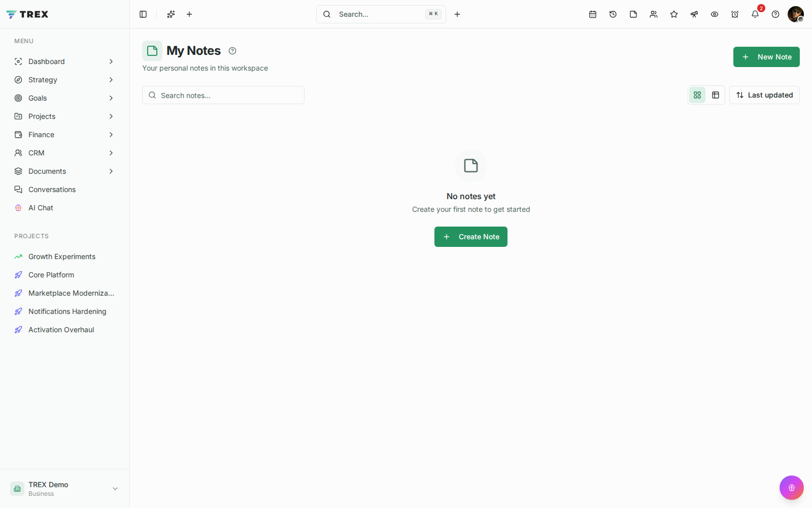Focus the Search notes field
This screenshot has width=812, height=508.
tap(223, 95)
